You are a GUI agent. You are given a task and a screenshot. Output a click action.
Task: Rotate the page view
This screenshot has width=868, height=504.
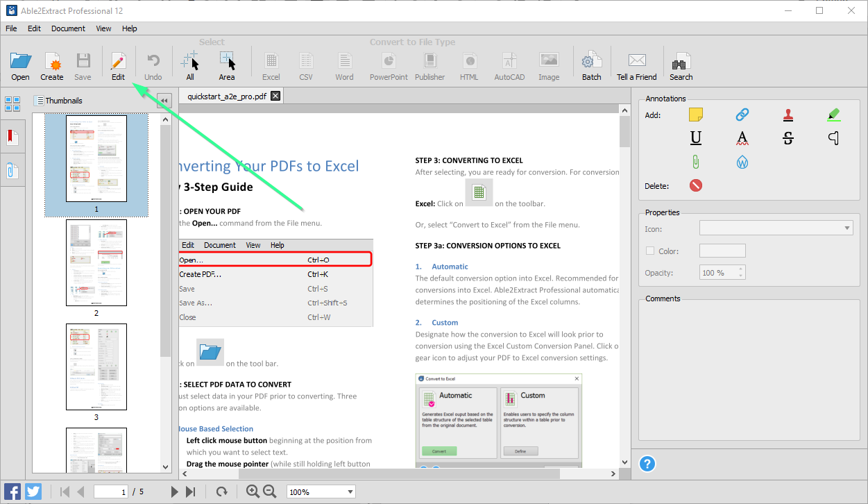[x=222, y=492]
